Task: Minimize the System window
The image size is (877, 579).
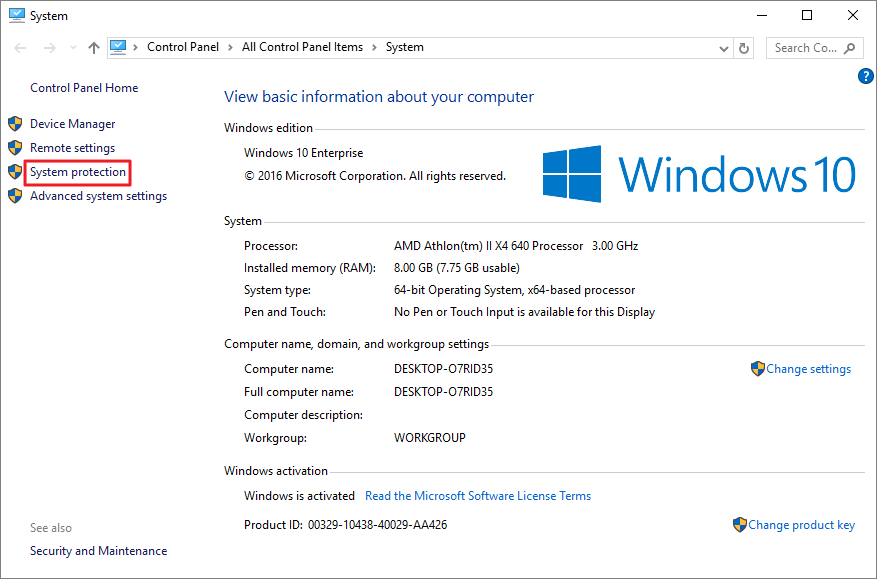Action: click(762, 16)
